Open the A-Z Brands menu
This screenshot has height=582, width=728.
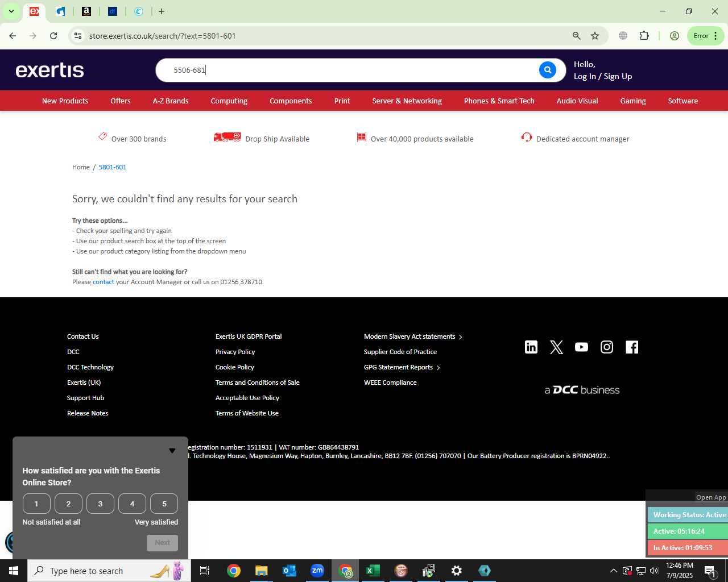pos(171,101)
